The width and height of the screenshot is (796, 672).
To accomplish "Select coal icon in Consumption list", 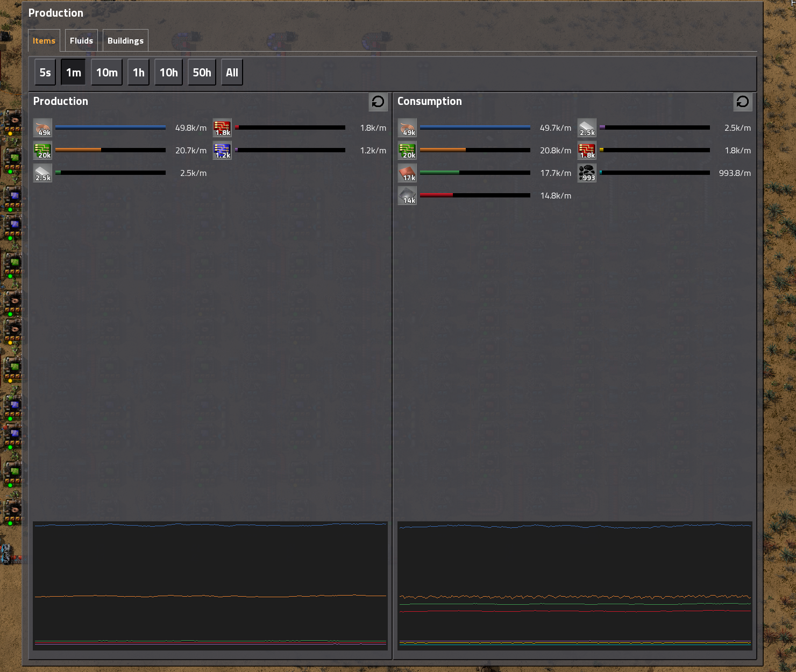I will click(x=587, y=173).
